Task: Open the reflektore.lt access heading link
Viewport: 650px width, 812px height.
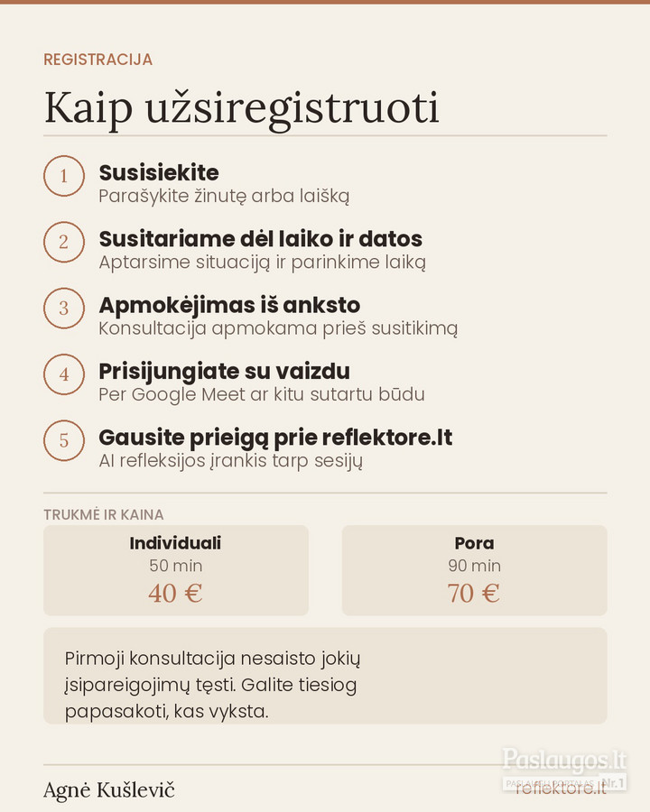Action: [x=275, y=438]
